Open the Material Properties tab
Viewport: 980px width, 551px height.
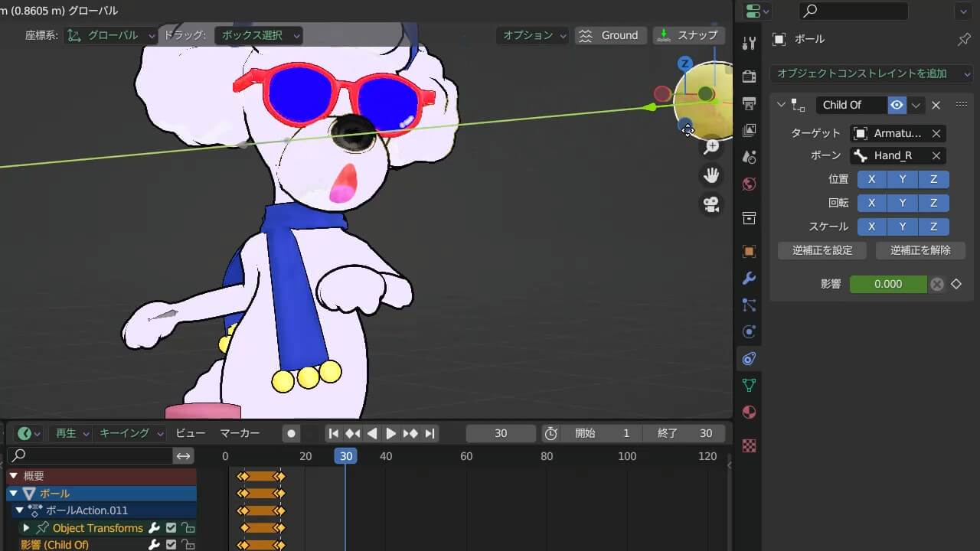[749, 411]
